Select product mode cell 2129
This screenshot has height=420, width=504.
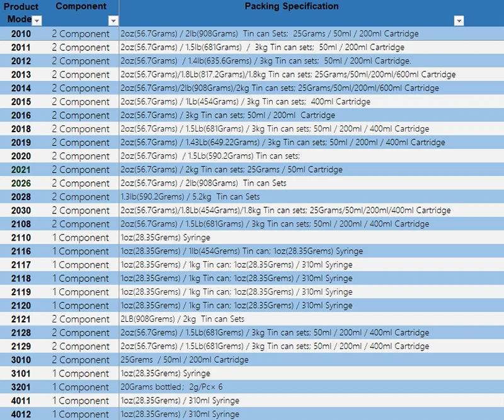point(21,346)
